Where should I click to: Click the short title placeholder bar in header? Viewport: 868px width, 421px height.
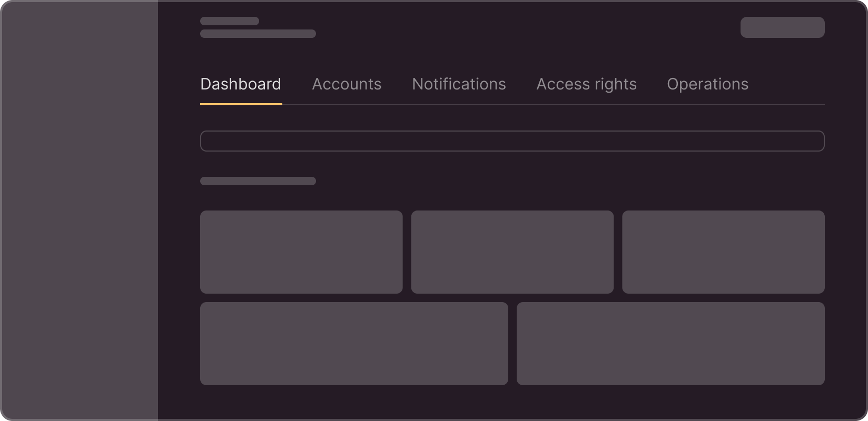tap(230, 21)
